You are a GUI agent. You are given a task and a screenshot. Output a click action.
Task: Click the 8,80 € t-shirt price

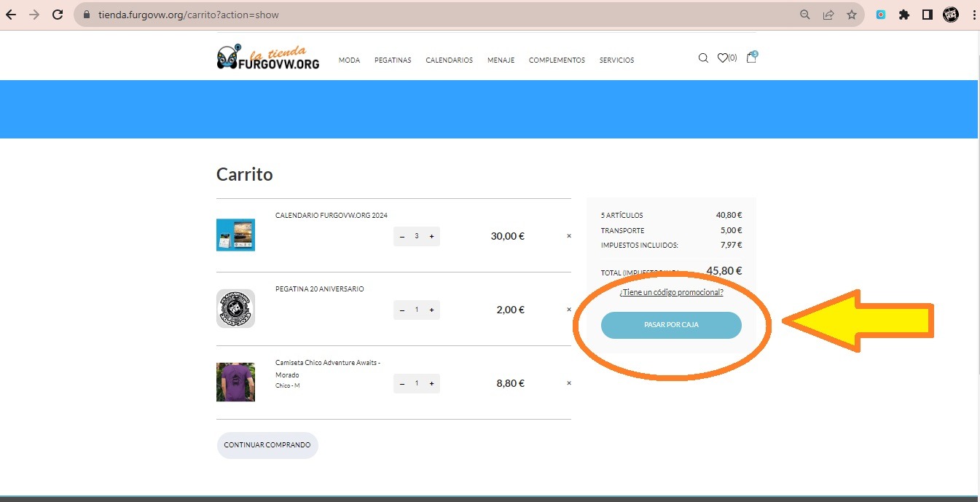click(x=511, y=383)
